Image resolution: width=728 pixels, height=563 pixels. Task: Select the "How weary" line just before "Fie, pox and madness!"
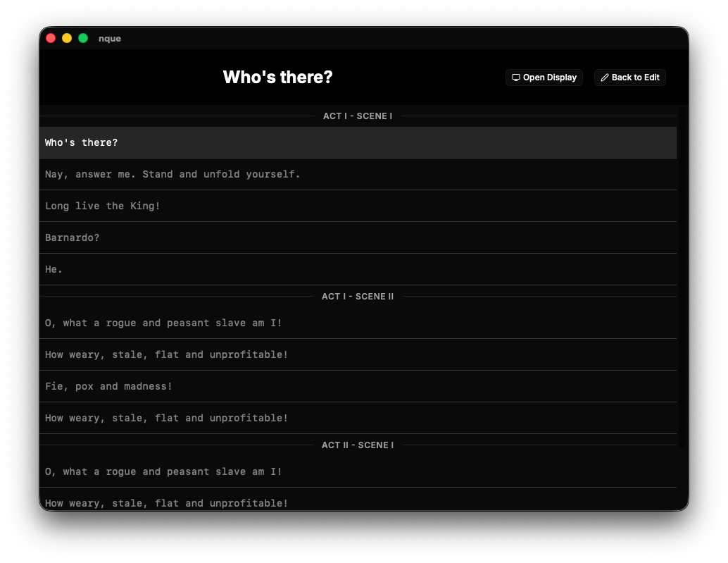358,354
